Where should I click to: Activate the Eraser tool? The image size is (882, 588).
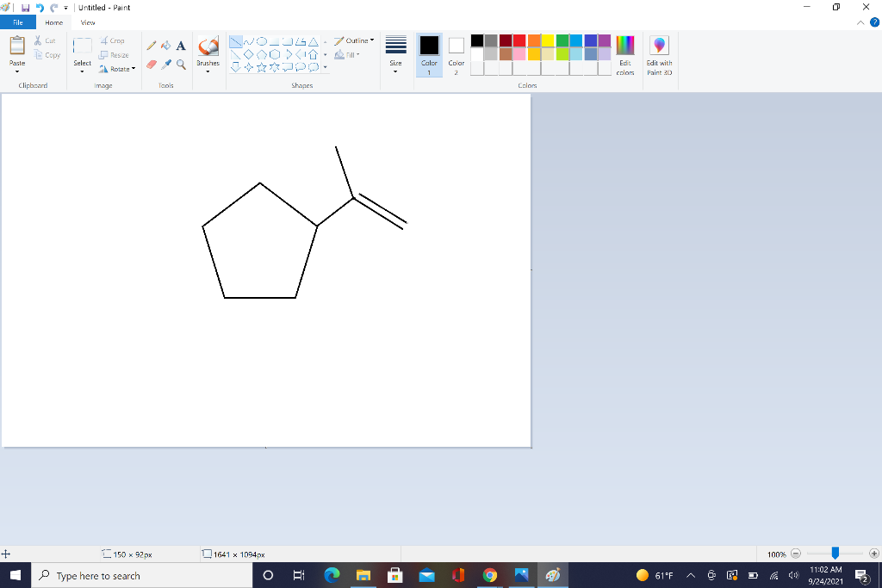[x=152, y=64]
